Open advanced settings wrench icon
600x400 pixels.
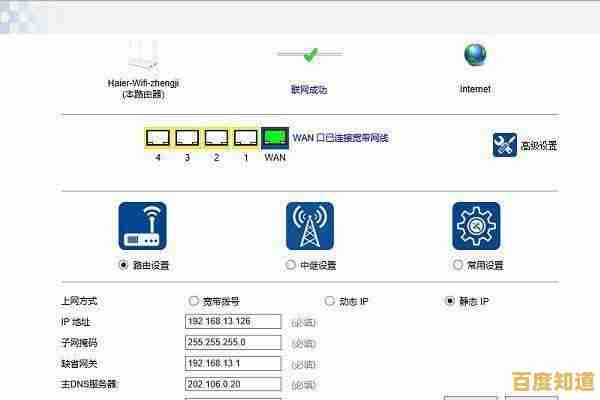(505, 145)
